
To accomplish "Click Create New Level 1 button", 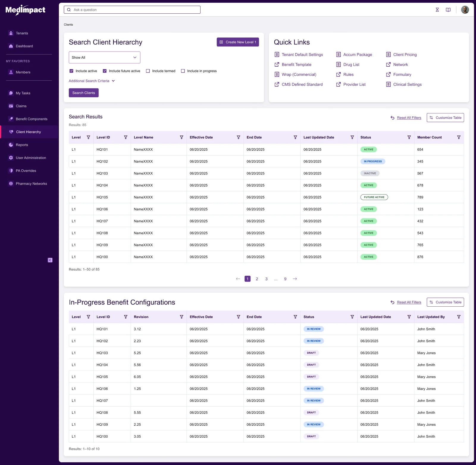I will tap(238, 42).
